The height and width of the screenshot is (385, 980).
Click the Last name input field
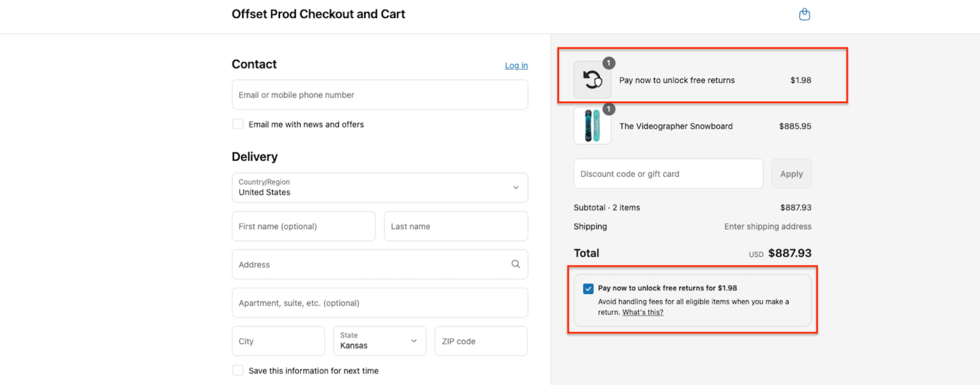pyautogui.click(x=456, y=226)
